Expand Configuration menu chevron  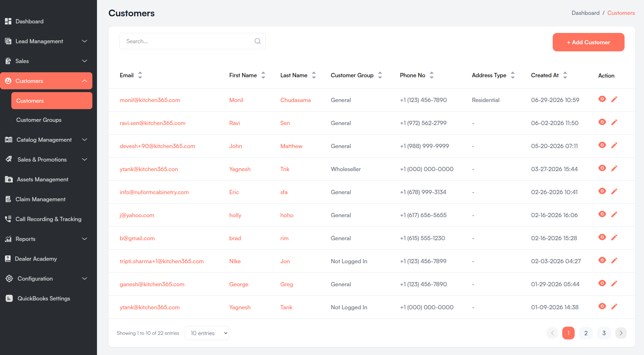click(x=85, y=278)
